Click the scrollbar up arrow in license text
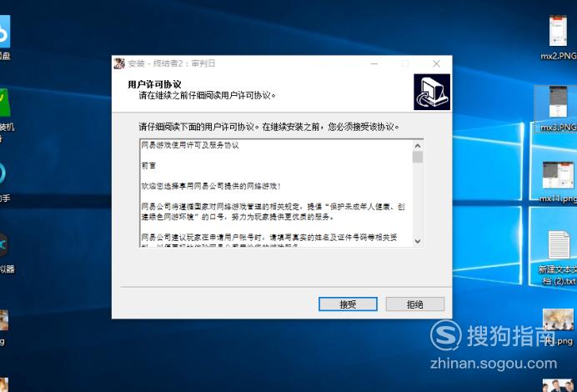The image size is (577, 392). pyautogui.click(x=418, y=146)
